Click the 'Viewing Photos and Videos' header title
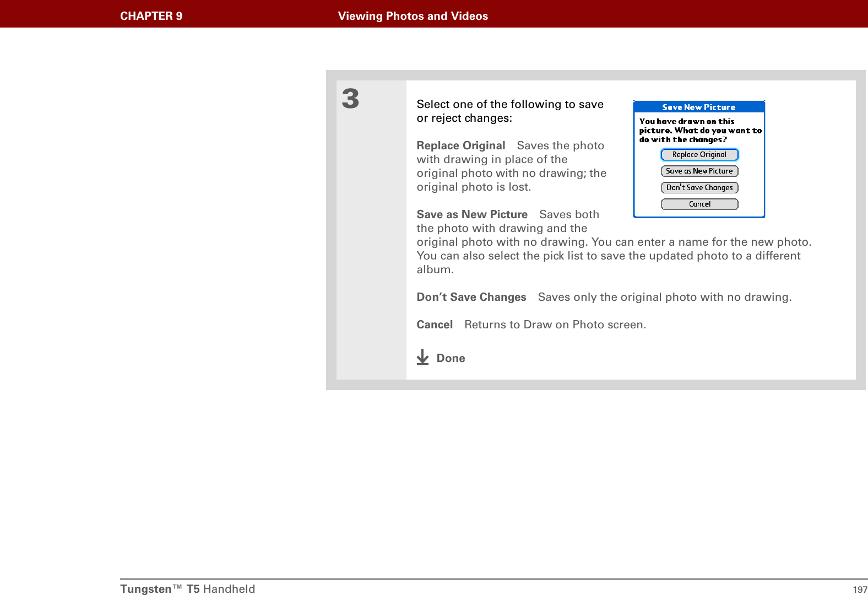 coord(413,16)
